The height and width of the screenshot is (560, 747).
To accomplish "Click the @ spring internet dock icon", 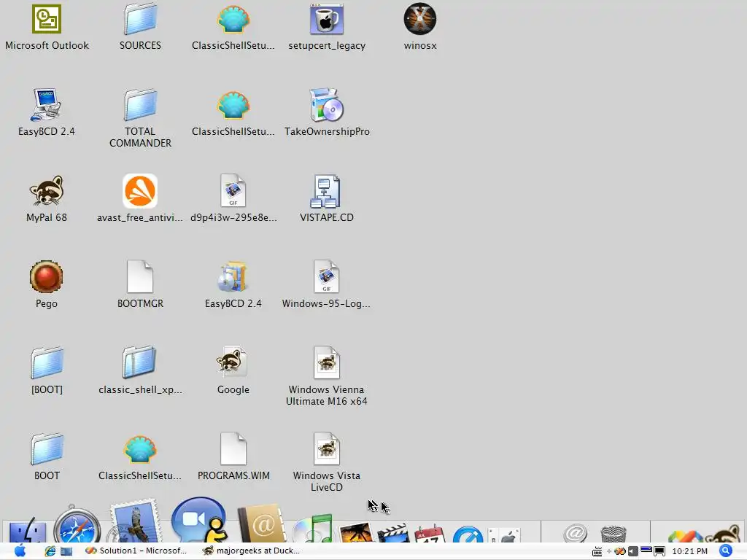I will tap(576, 533).
